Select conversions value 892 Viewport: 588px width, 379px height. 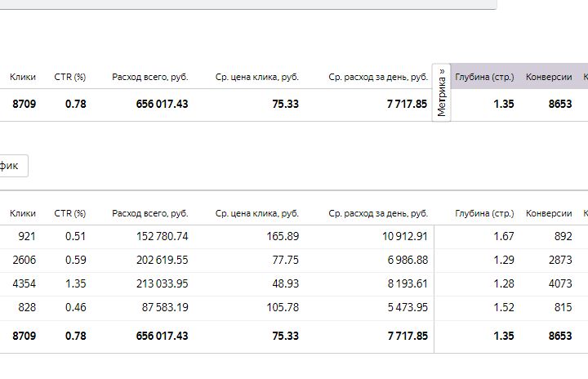[563, 236]
